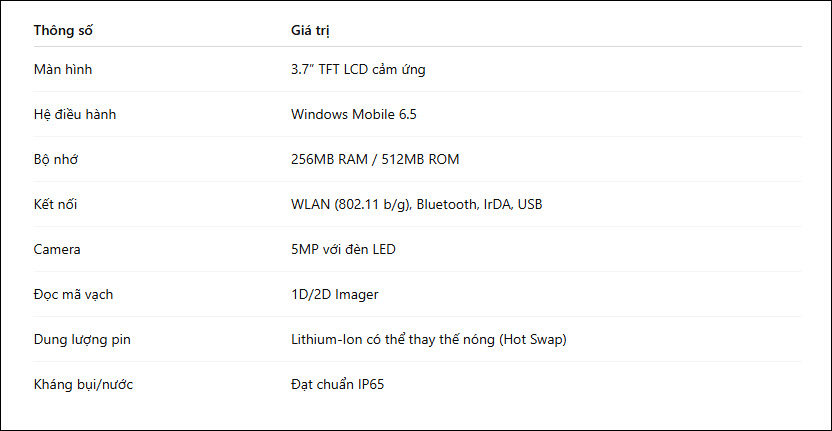Viewport: 832px width, 431px height.
Task: Click the word 'Bluetooth' in connectivity row
Action: coord(446,204)
